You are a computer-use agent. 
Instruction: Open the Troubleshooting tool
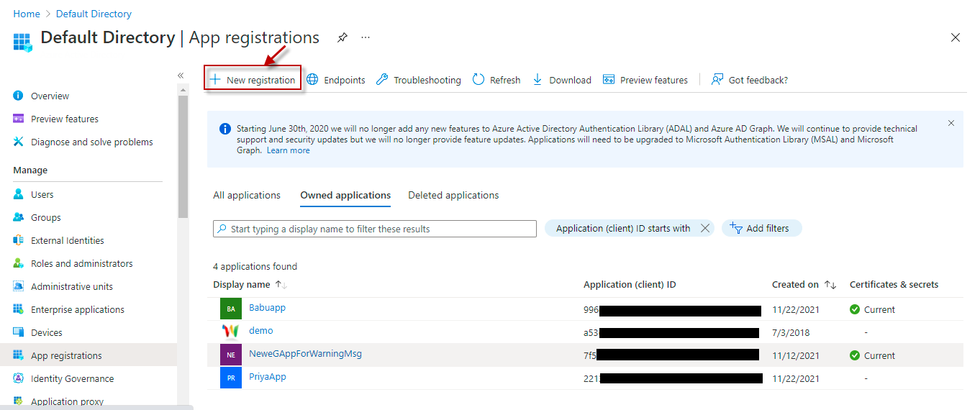(x=419, y=80)
